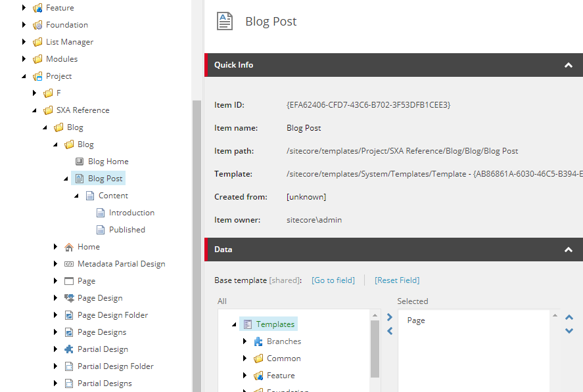This screenshot has height=392, width=583.
Task: Expand the Modules tree node
Action: click(x=24, y=59)
